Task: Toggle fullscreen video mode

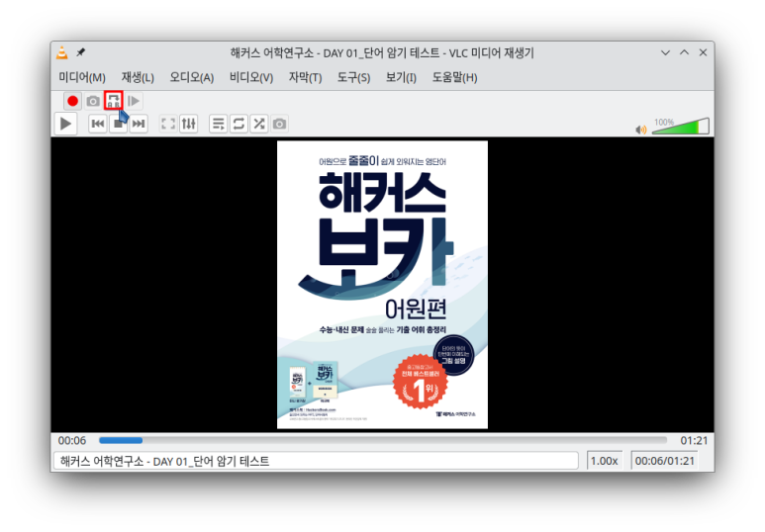Action: pyautogui.click(x=168, y=124)
